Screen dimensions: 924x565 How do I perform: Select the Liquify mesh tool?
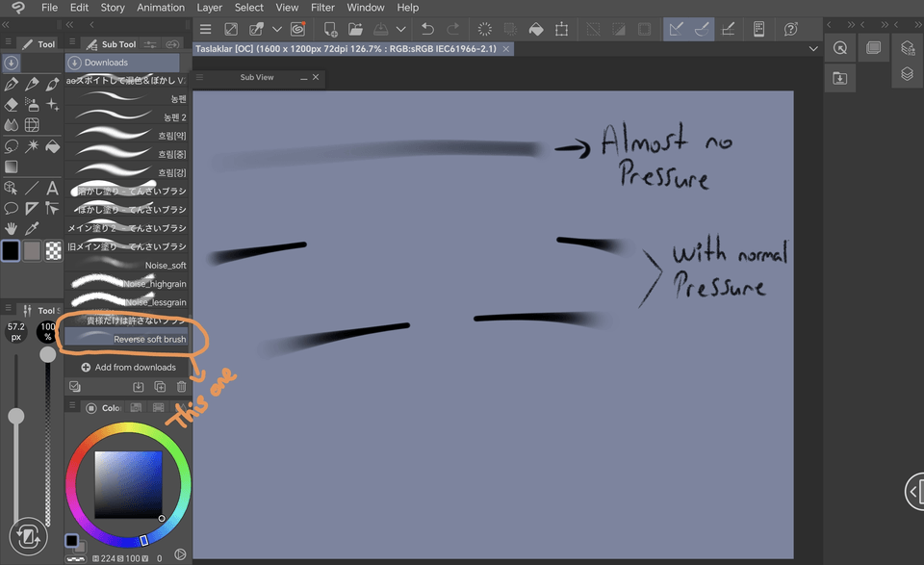pos(32,125)
